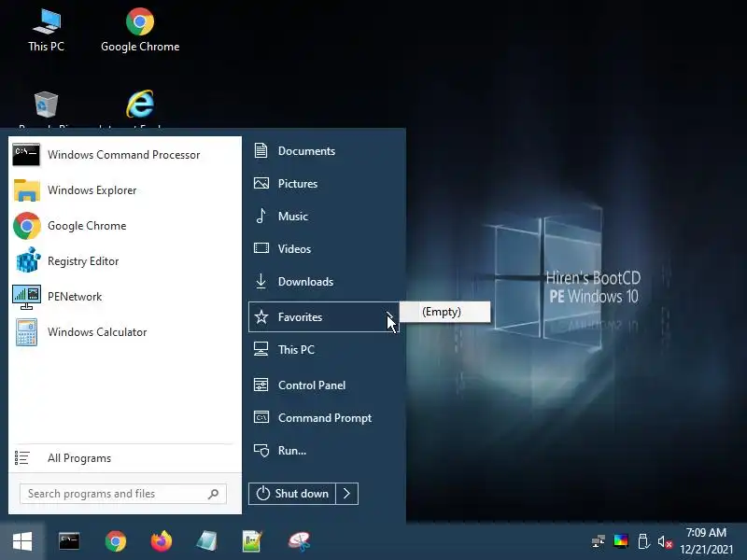747x560 pixels.
Task: Click the network tray icon
Action: (598, 541)
